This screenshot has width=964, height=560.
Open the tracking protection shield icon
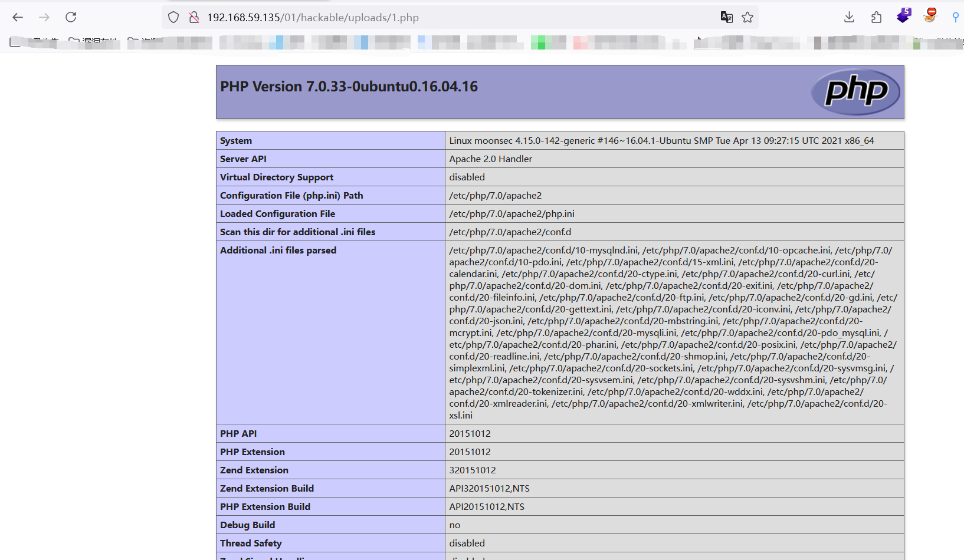click(173, 17)
